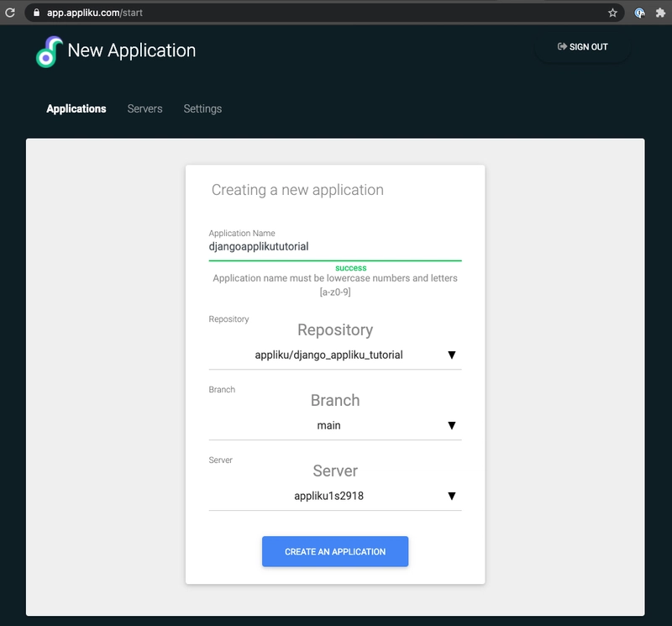672x626 pixels.
Task: Click the Create an Application button
Action: pos(335,551)
